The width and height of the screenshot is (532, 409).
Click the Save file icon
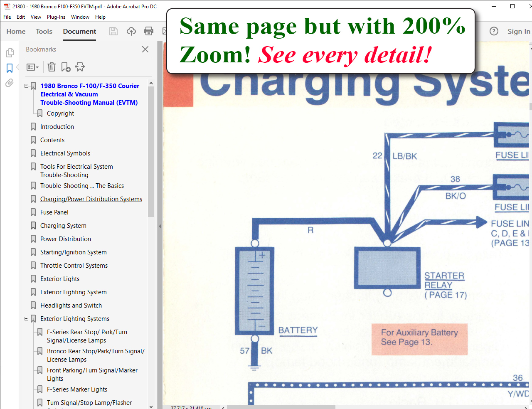(113, 31)
